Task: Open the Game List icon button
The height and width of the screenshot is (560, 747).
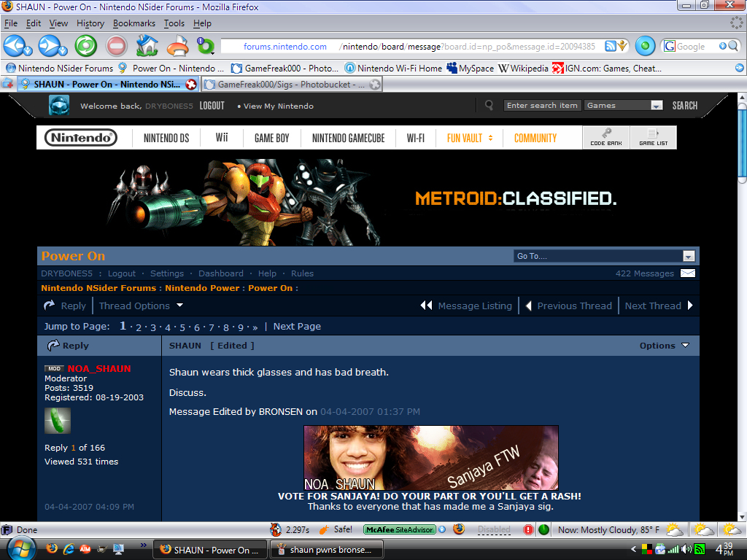Action: click(653, 137)
